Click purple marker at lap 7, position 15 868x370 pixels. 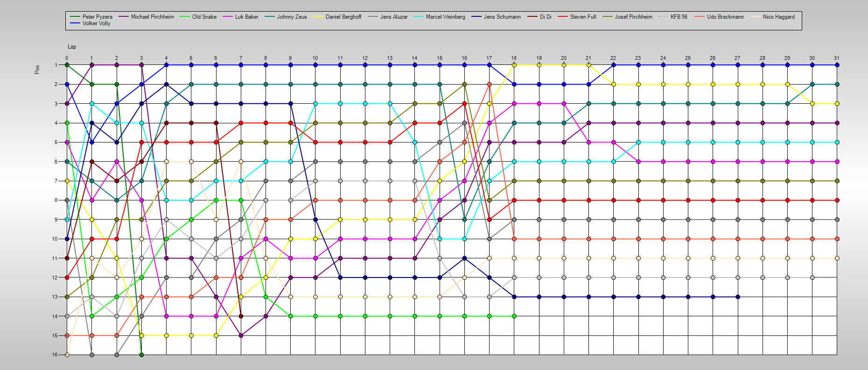[x=241, y=335]
